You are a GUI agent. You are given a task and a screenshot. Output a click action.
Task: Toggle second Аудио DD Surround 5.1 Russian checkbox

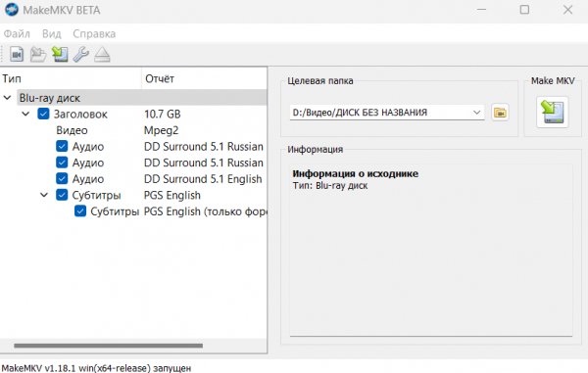(x=62, y=163)
